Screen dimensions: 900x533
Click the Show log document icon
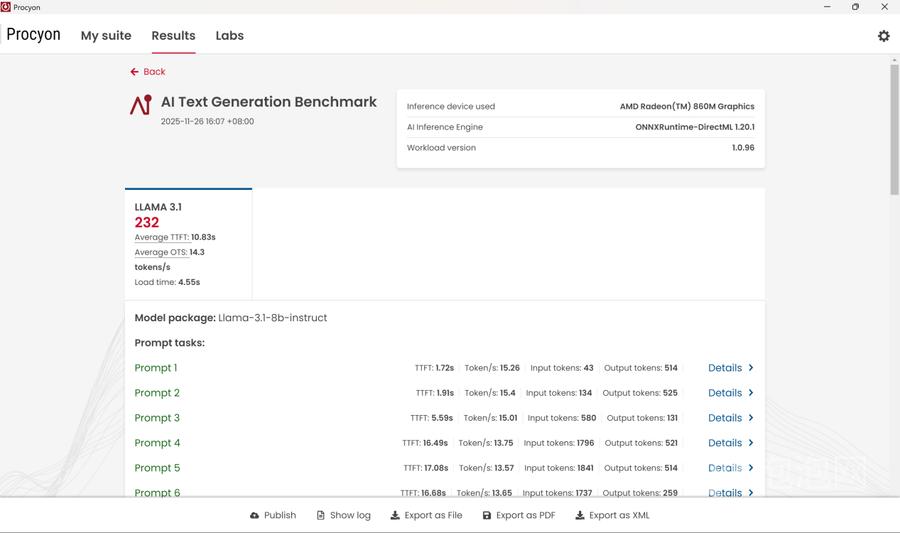click(x=321, y=516)
